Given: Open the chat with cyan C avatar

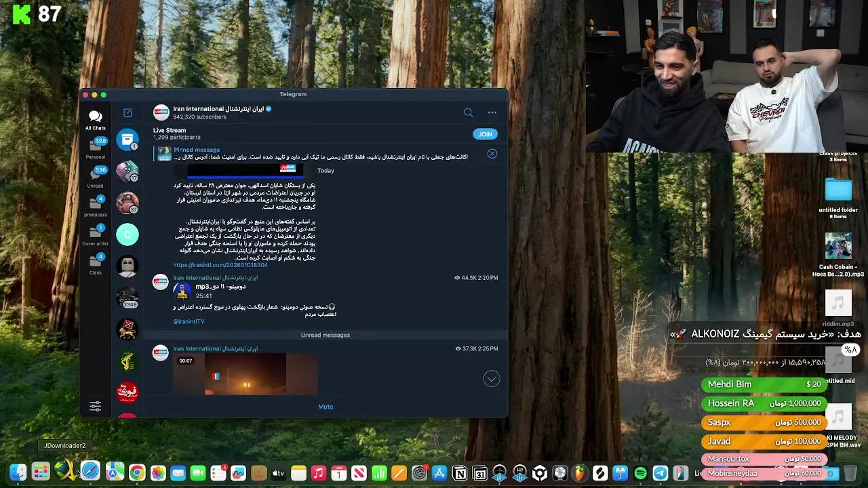Looking at the screenshot, I should tap(127, 235).
